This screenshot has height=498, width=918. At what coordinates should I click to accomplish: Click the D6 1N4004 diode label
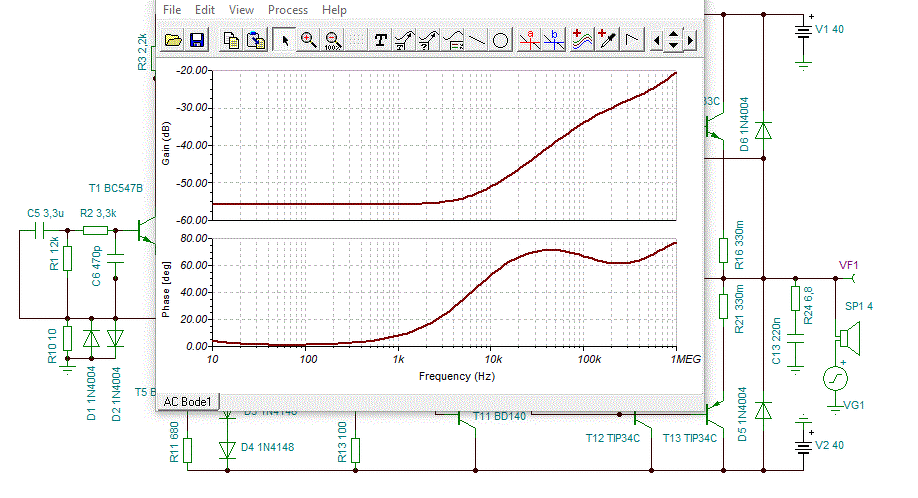point(744,124)
